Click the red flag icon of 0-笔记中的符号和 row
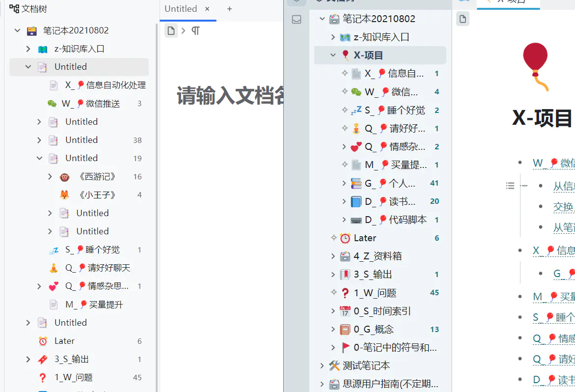The height and width of the screenshot is (392, 575). pos(345,348)
